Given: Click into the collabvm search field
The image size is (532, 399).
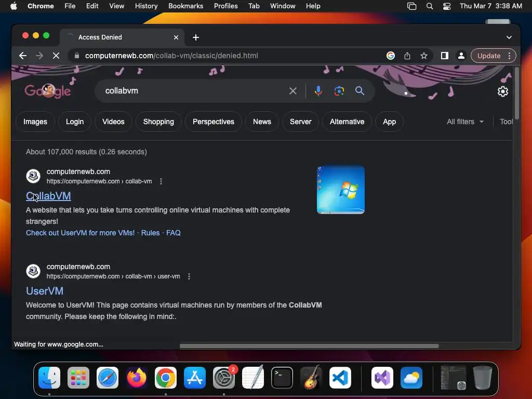Looking at the screenshot, I should (193, 91).
